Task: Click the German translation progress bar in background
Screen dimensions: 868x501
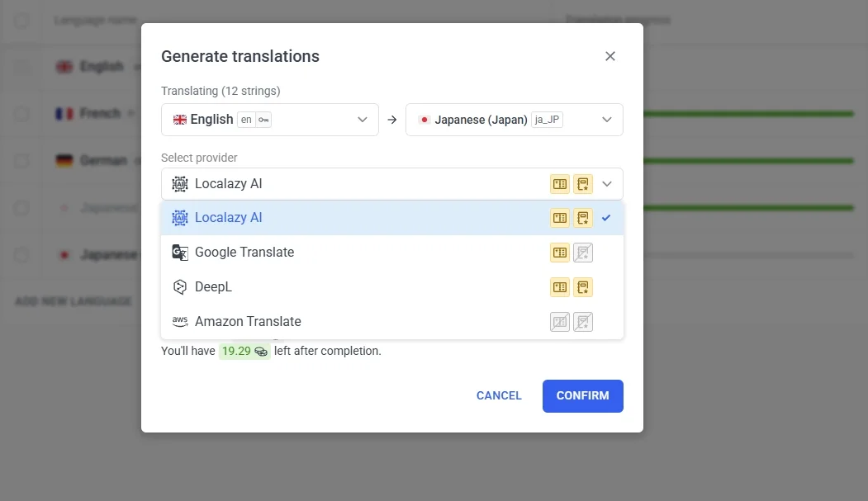Action: click(748, 161)
